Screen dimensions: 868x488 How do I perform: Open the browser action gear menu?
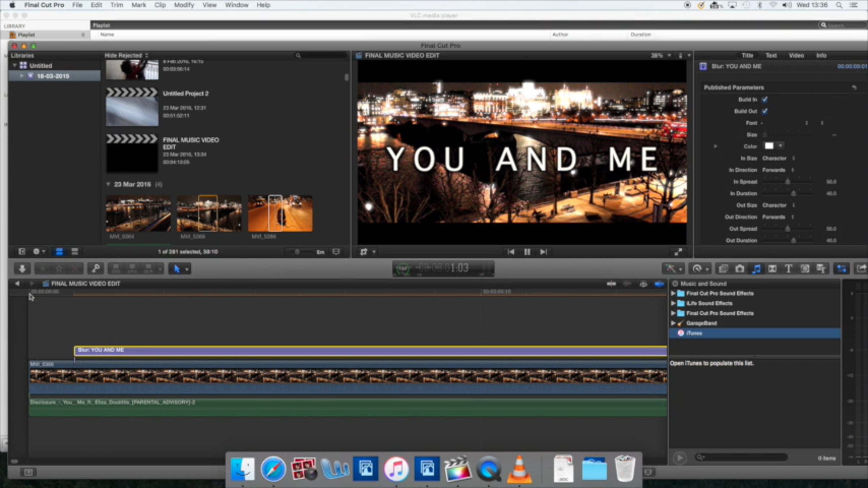coord(38,252)
